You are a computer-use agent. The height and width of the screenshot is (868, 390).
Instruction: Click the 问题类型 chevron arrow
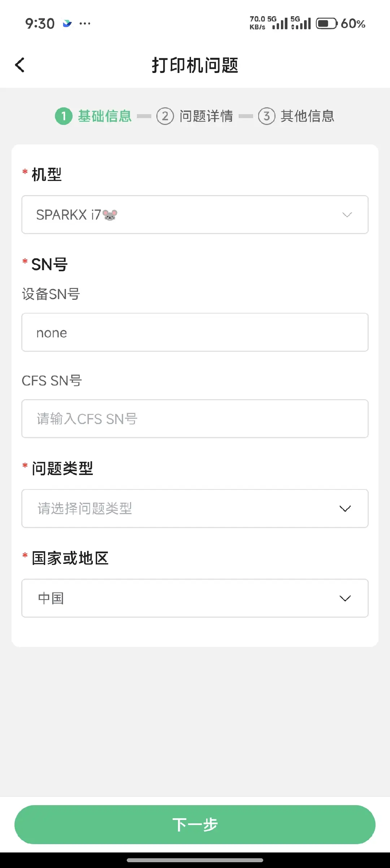345,509
